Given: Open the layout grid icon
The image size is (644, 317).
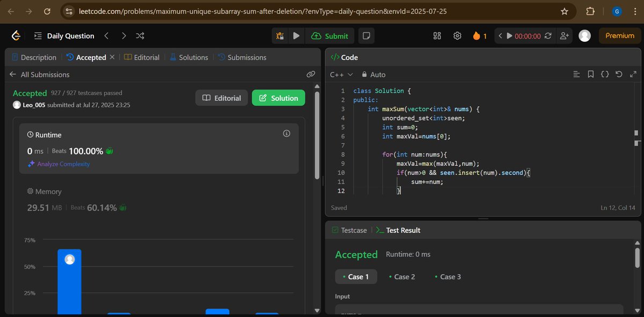Looking at the screenshot, I should [437, 36].
